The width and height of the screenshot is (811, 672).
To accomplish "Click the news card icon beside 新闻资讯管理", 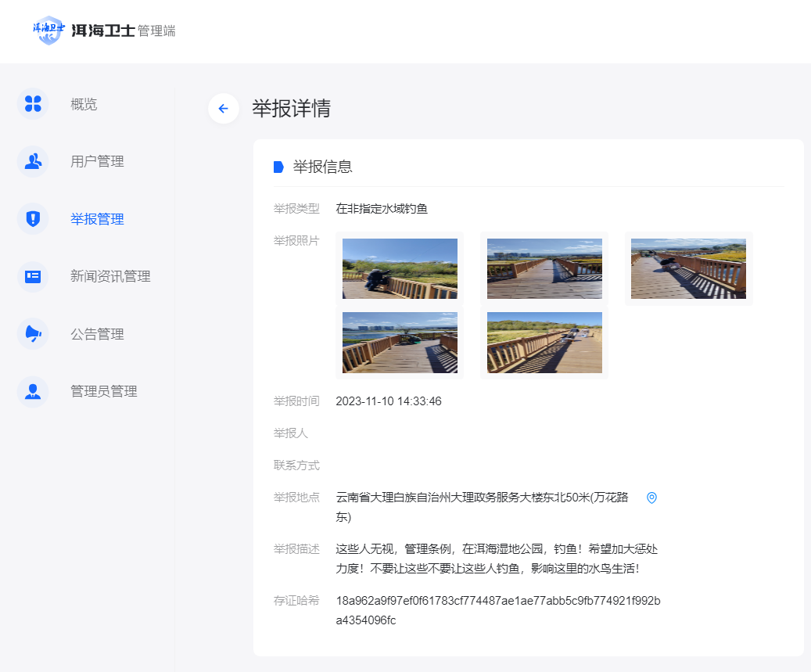I will [x=33, y=276].
